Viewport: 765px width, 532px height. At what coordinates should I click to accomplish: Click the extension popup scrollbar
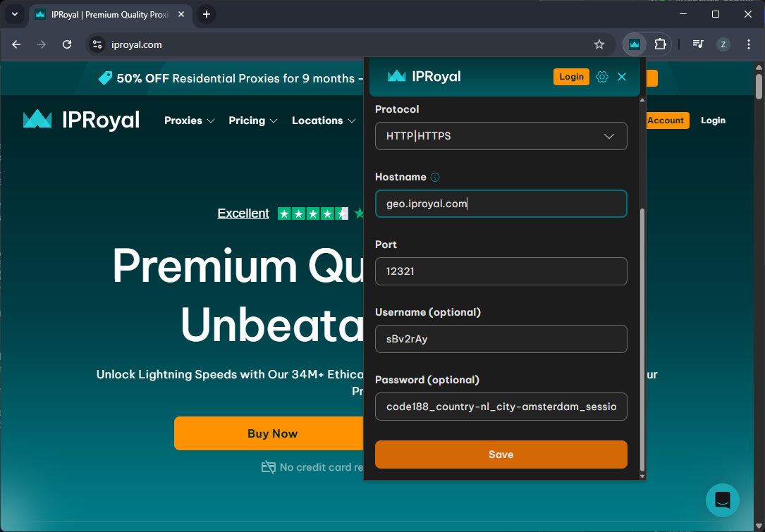[x=642, y=338]
